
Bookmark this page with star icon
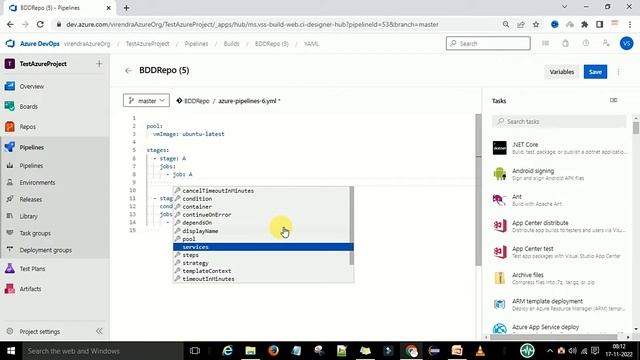536,24
